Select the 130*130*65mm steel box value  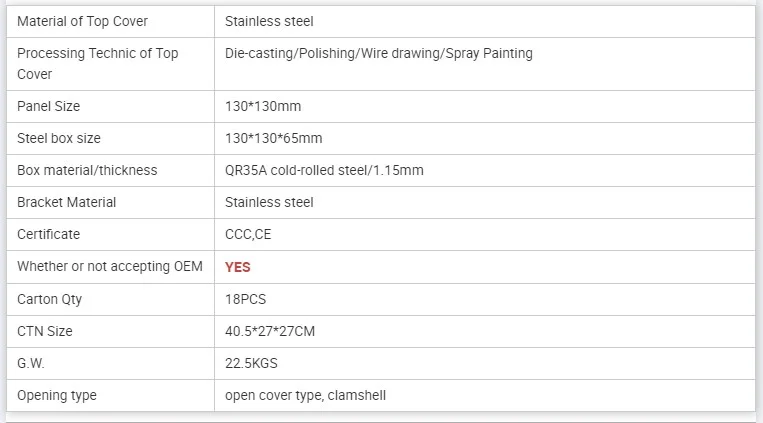tap(274, 138)
